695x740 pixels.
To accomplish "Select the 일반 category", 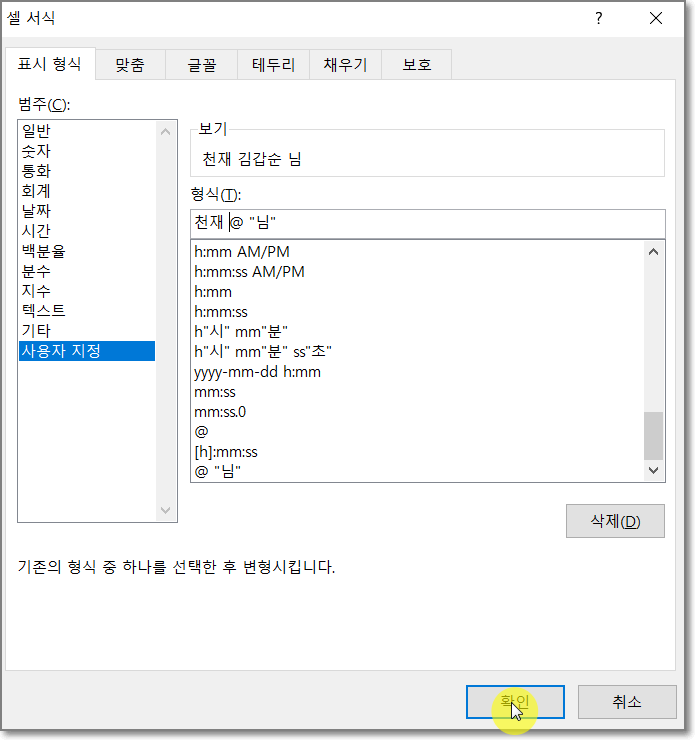I will pyautogui.click(x=87, y=131).
